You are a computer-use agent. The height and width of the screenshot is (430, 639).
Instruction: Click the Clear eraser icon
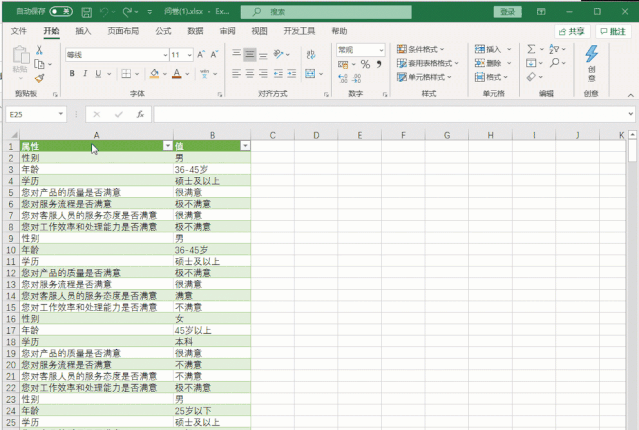pos(531,77)
